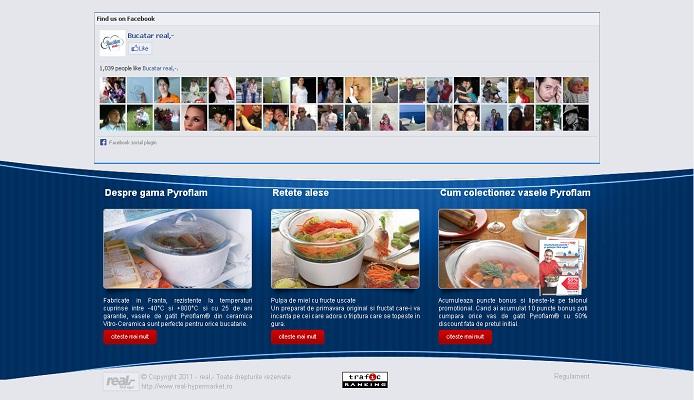The height and width of the screenshot is (400, 694).
Task: Click the 'Pulpa de miel cu fructe uscate' text
Action: point(313,300)
